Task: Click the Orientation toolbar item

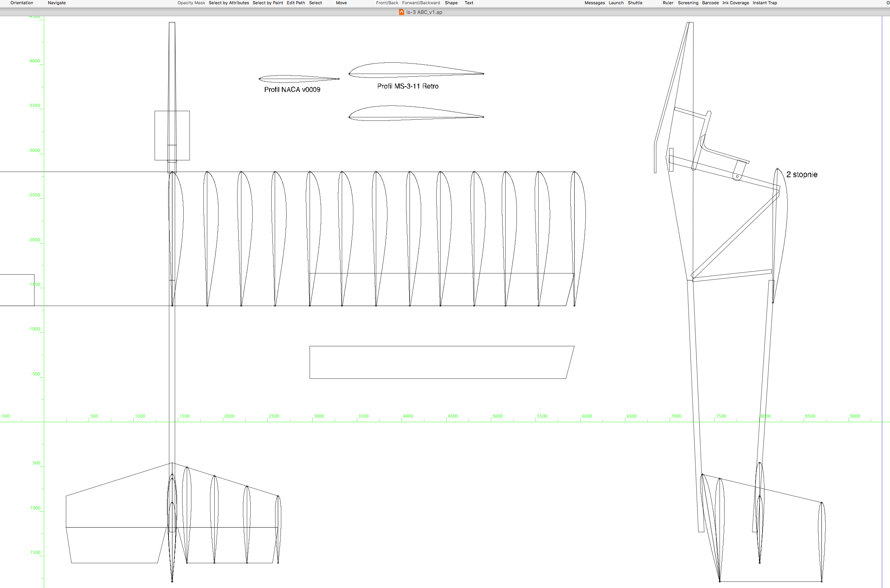Action: [x=22, y=3]
